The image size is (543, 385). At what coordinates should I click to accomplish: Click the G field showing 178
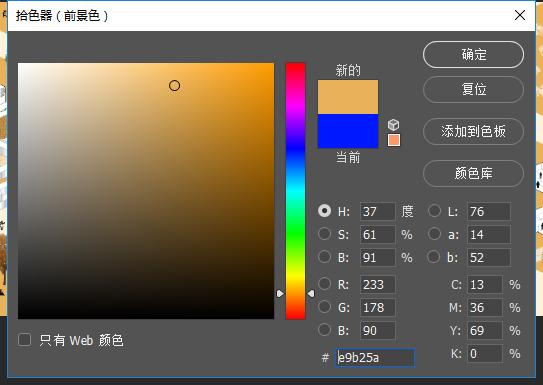[377, 307]
